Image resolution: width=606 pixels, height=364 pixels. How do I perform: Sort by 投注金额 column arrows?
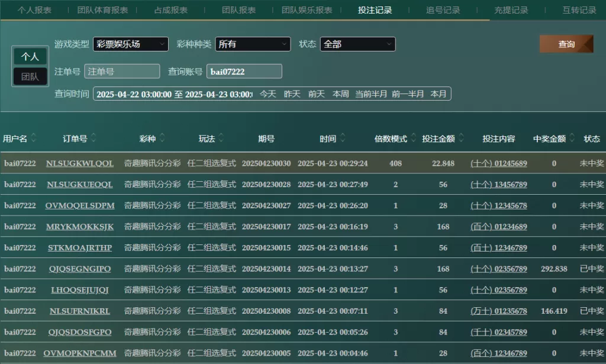click(461, 137)
